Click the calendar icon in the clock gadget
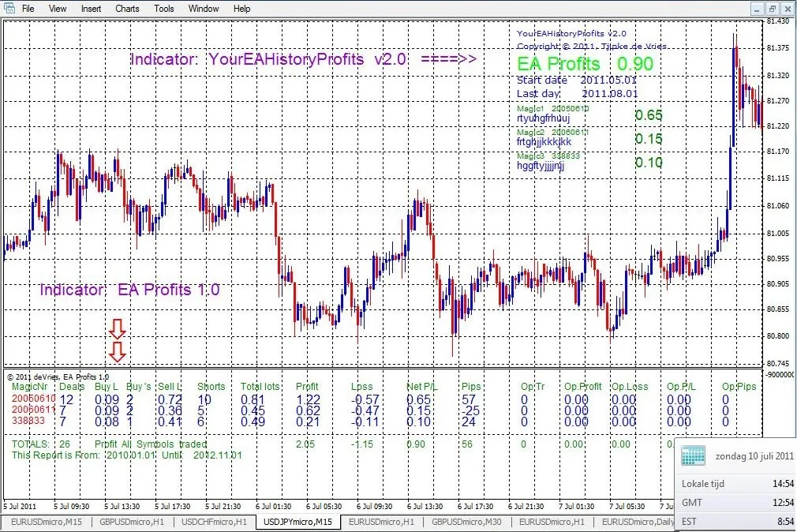 (x=692, y=456)
